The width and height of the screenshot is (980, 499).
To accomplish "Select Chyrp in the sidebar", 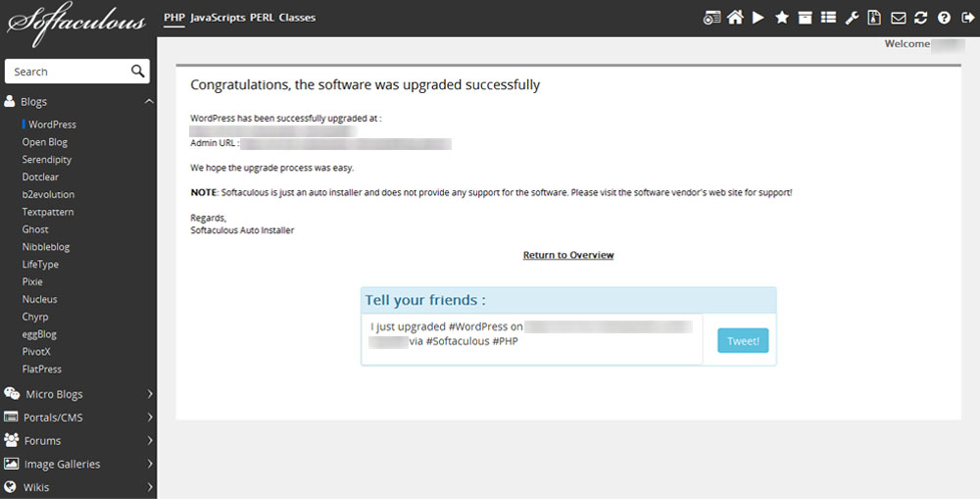I will [35, 317].
